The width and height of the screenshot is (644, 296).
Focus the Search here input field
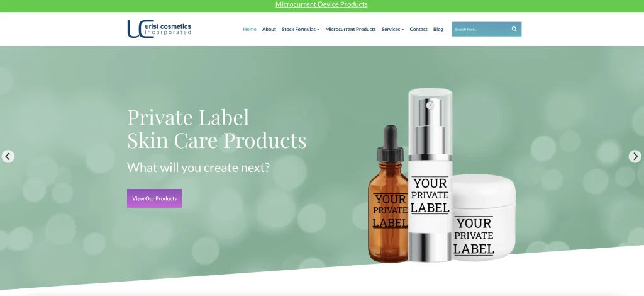coord(481,29)
